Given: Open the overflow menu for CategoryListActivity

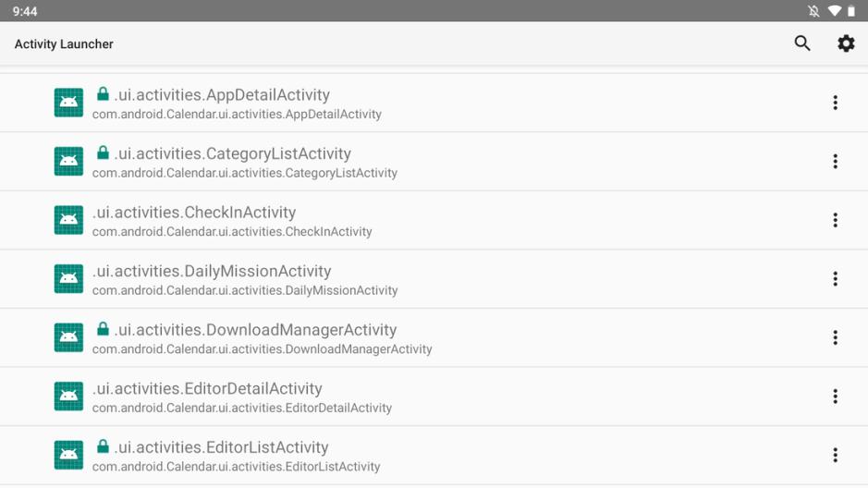Looking at the screenshot, I should (835, 161).
